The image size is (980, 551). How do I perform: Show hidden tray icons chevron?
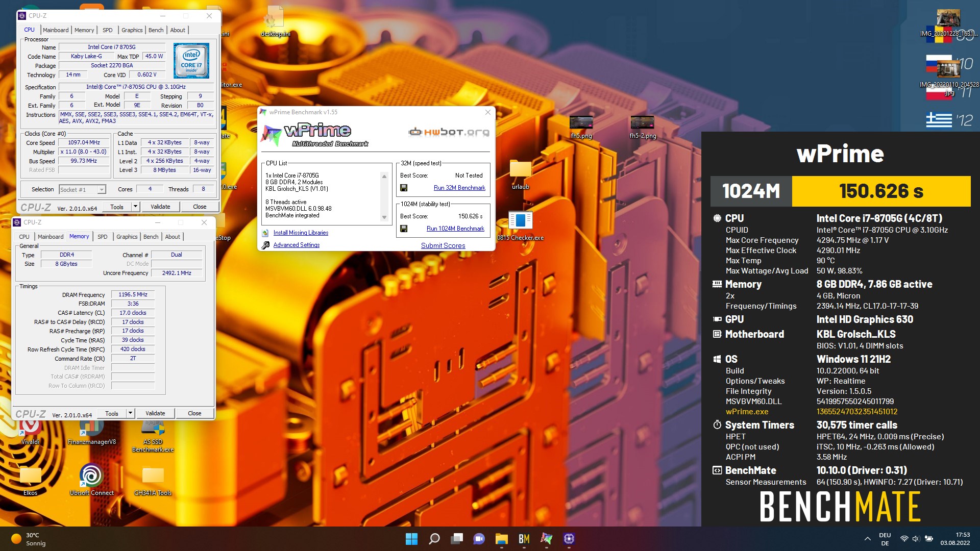pyautogui.click(x=867, y=539)
